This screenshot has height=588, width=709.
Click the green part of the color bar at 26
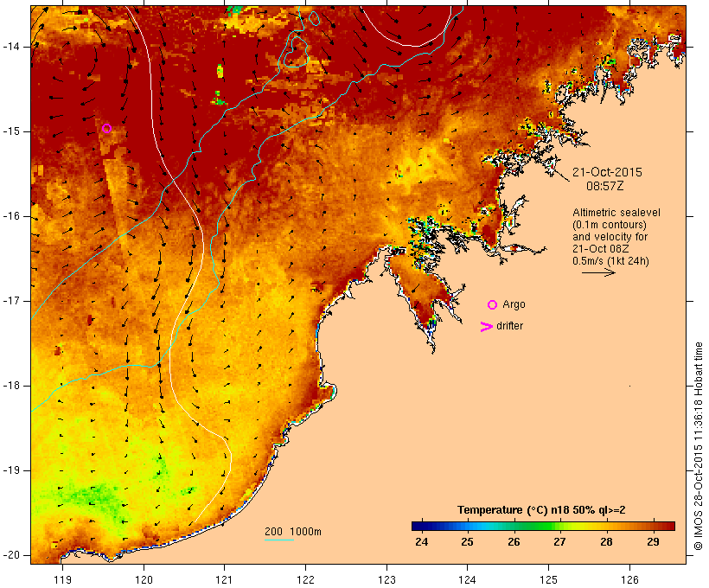(514, 526)
